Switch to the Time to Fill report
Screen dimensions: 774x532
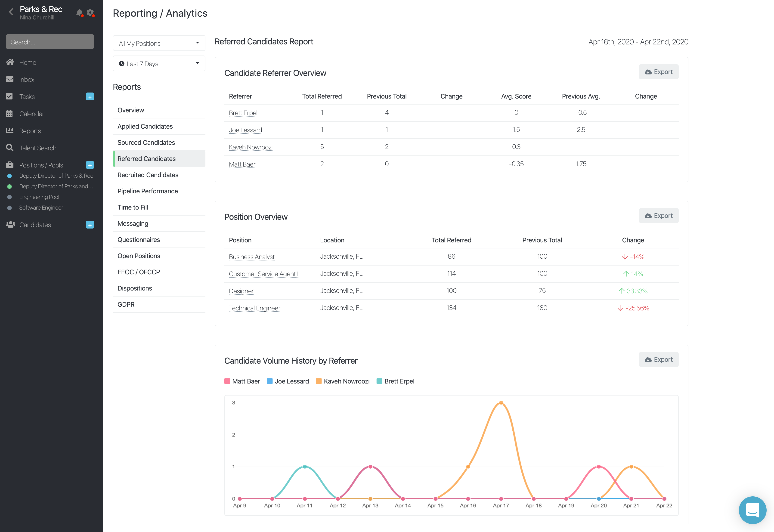pyautogui.click(x=133, y=207)
